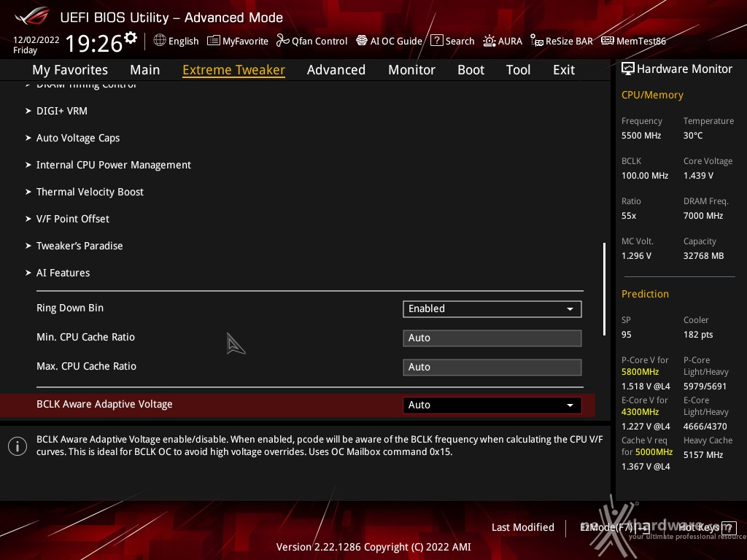Toggle the ReSize BAR icon
Screen dimensions: 747x560
click(x=537, y=41)
